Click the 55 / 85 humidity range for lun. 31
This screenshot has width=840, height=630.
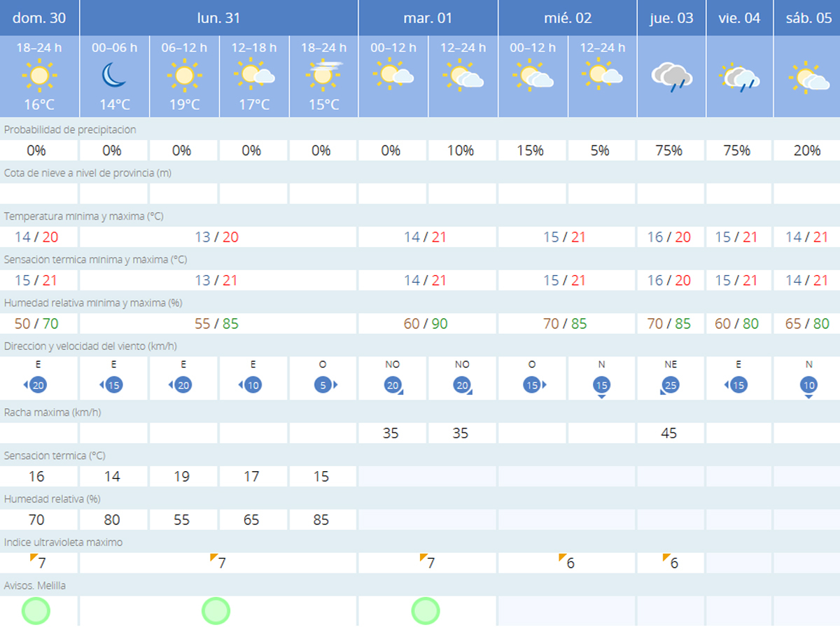[x=217, y=324]
